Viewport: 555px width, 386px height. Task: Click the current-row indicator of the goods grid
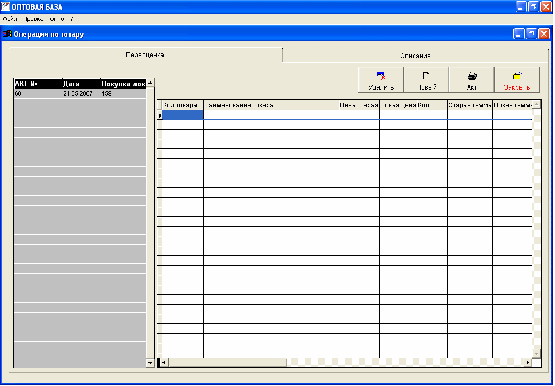(x=160, y=115)
